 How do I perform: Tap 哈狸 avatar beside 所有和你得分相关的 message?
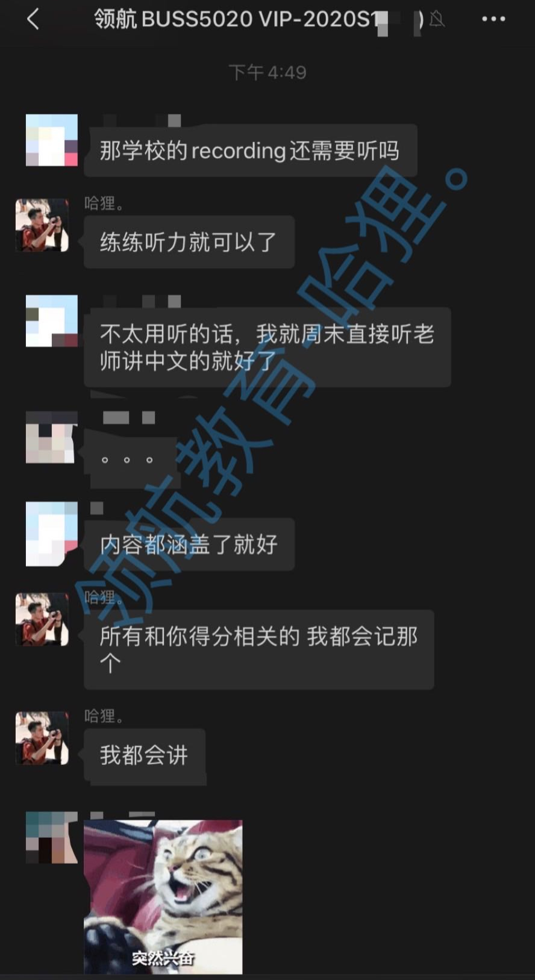[42, 619]
